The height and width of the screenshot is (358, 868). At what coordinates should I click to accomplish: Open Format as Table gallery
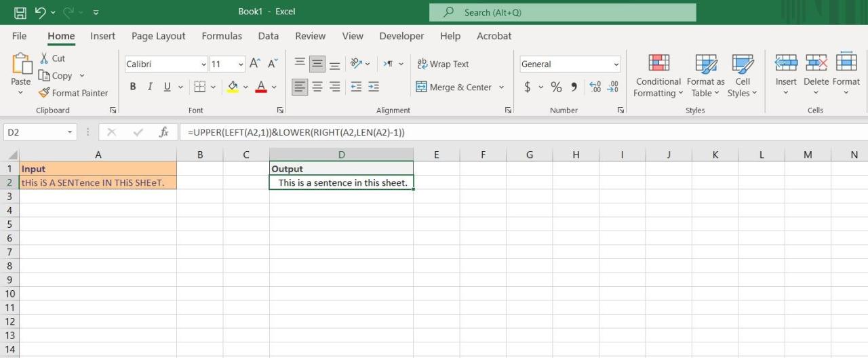tap(706, 76)
